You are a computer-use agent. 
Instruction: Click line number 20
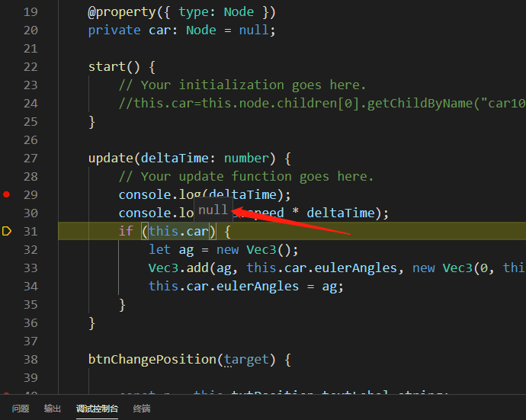pos(30,30)
